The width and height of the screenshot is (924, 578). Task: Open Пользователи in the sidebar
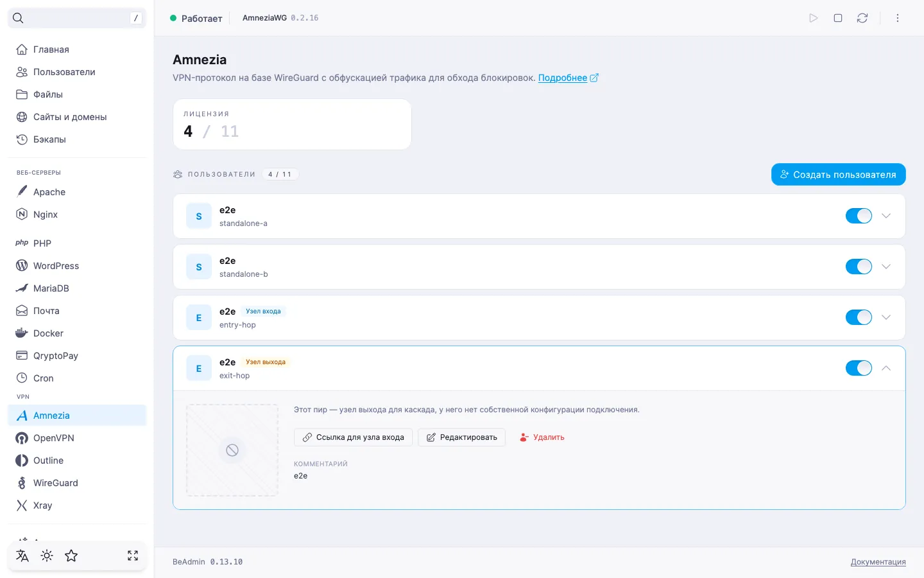[77, 72]
